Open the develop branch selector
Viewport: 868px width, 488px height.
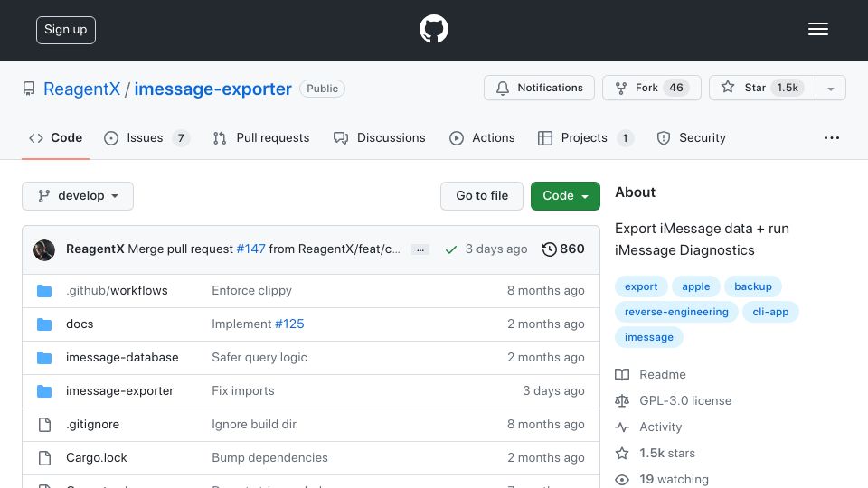pyautogui.click(x=78, y=196)
